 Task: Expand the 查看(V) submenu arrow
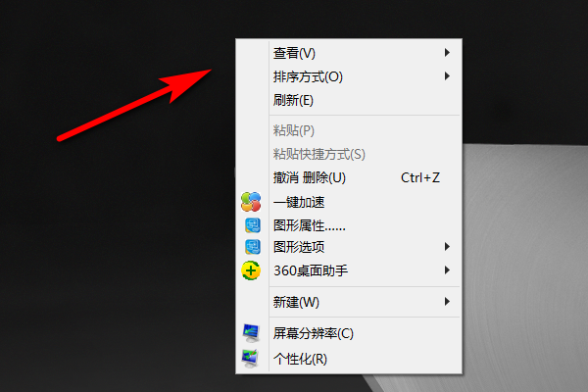(x=447, y=53)
